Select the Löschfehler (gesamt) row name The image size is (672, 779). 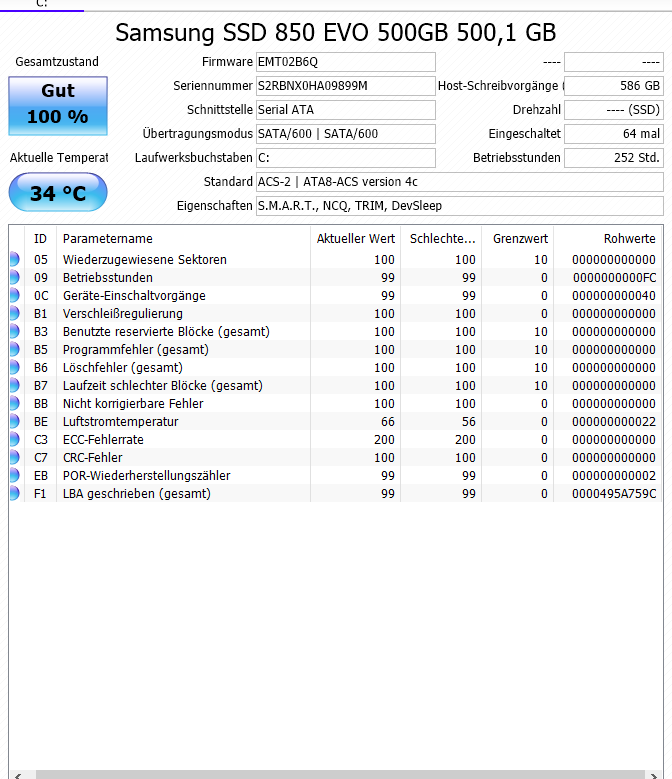point(123,368)
